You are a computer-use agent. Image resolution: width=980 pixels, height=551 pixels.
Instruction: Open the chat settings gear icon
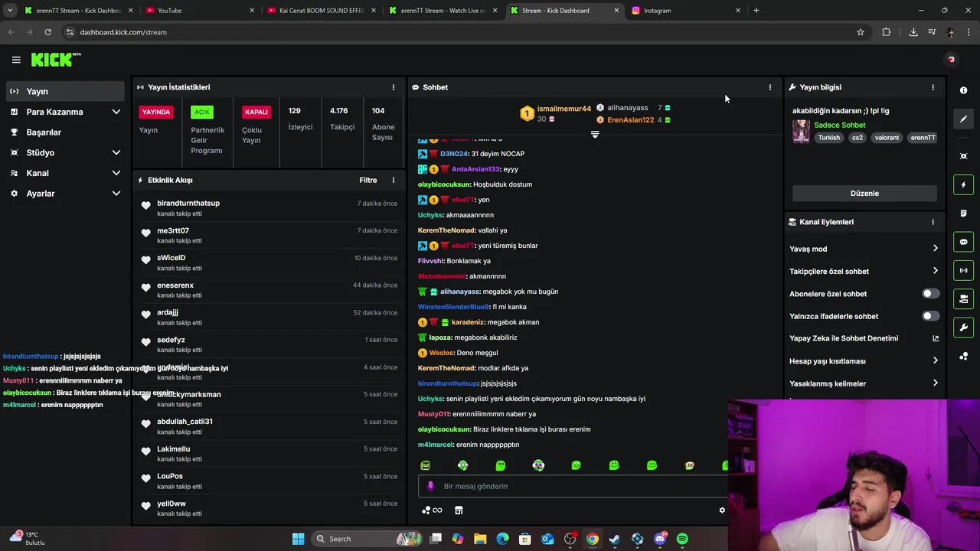pos(721,510)
